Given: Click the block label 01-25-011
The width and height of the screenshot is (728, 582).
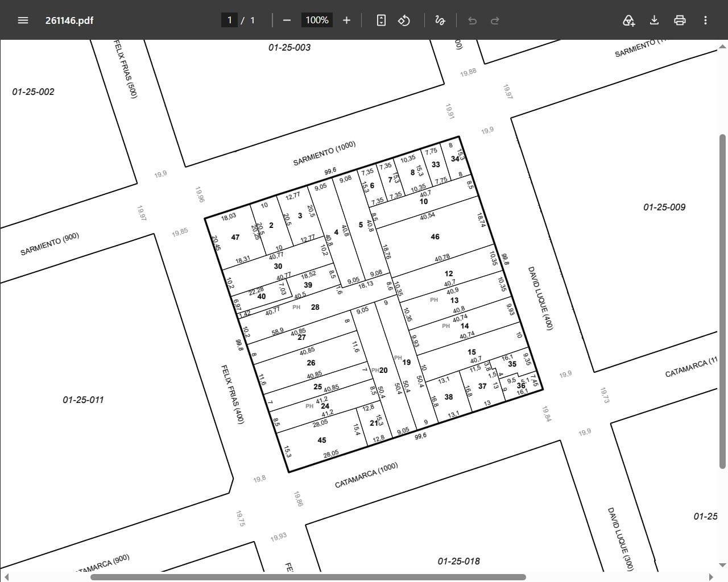Looking at the screenshot, I should tap(83, 400).
